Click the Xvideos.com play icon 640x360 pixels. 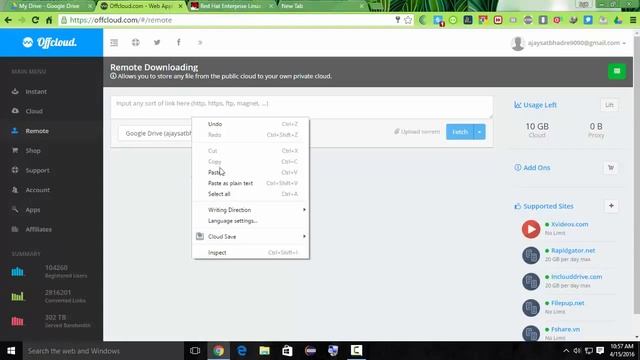pos(531,229)
